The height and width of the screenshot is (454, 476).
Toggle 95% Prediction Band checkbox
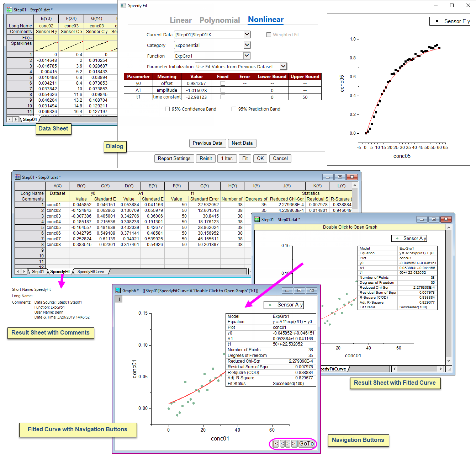coord(234,109)
